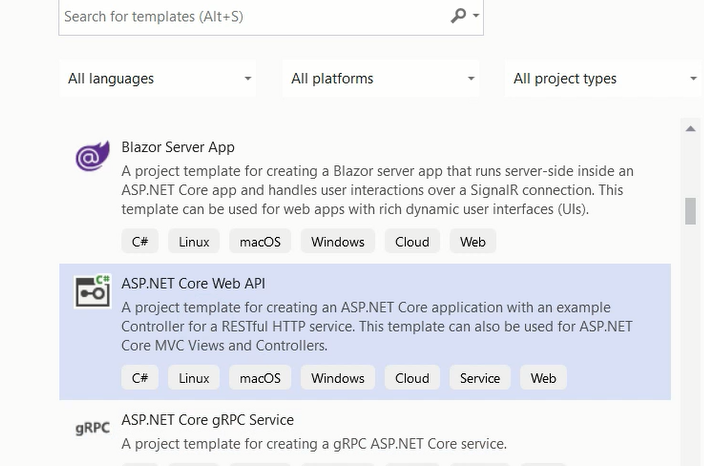
Task: Click Linux tag in Web API template
Action: (194, 378)
